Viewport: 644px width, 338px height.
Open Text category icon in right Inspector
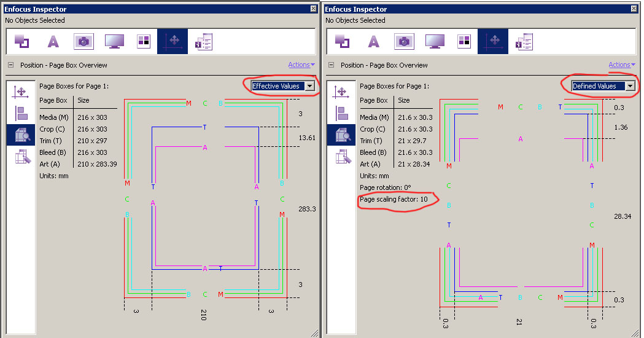pos(373,42)
